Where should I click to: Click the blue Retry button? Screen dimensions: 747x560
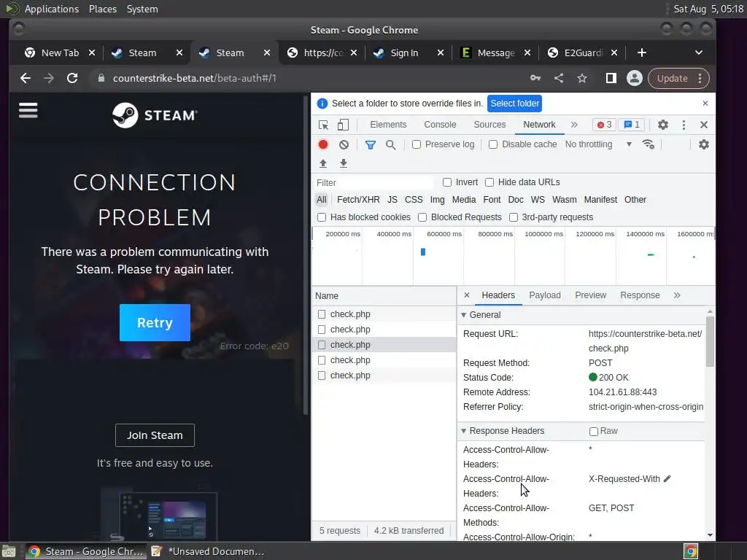(x=155, y=322)
